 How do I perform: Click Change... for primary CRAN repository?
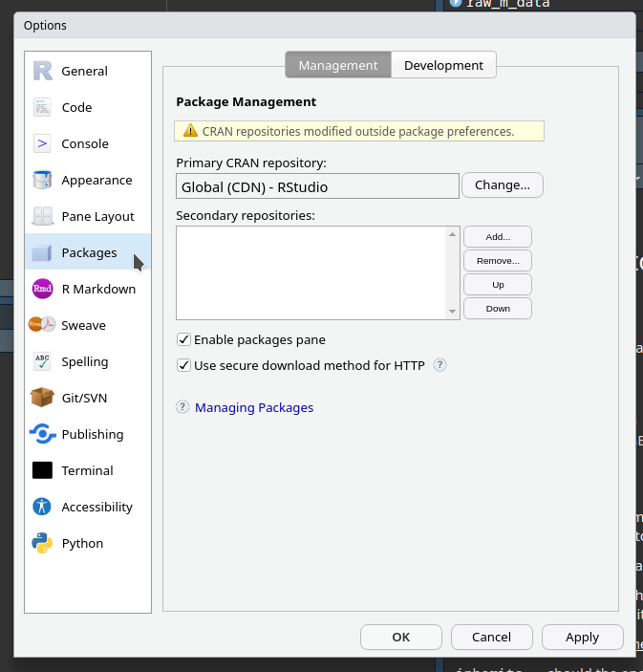tap(503, 185)
